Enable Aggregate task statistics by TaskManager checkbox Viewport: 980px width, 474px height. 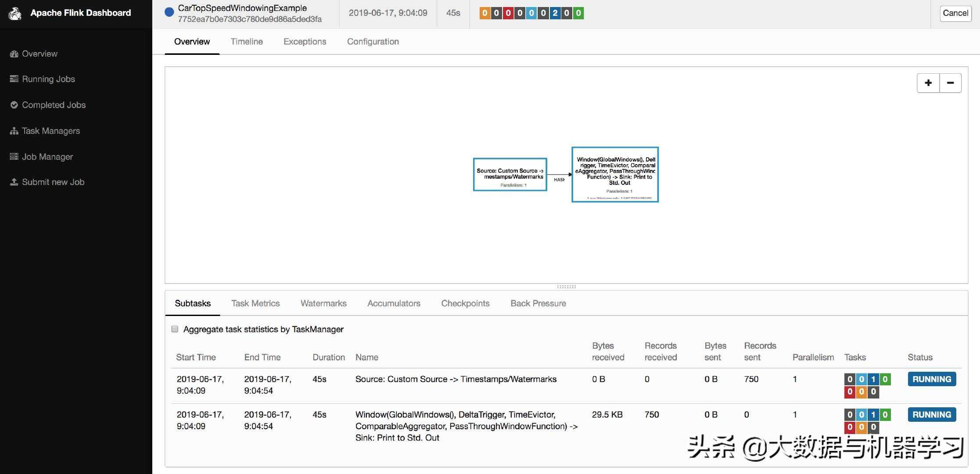175,329
